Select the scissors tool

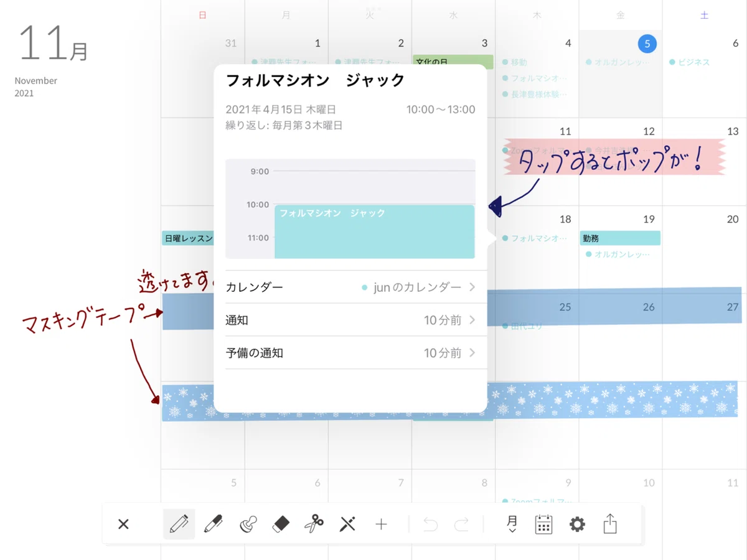coord(314,524)
